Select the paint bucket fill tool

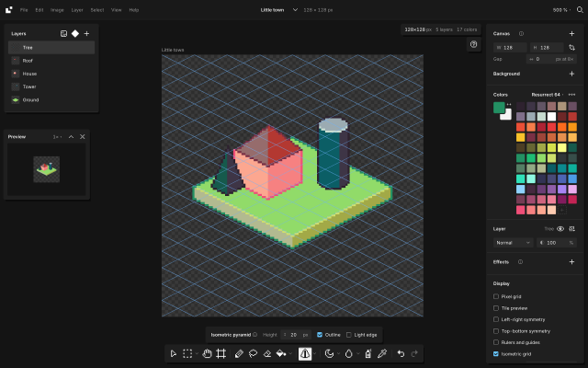coord(281,353)
